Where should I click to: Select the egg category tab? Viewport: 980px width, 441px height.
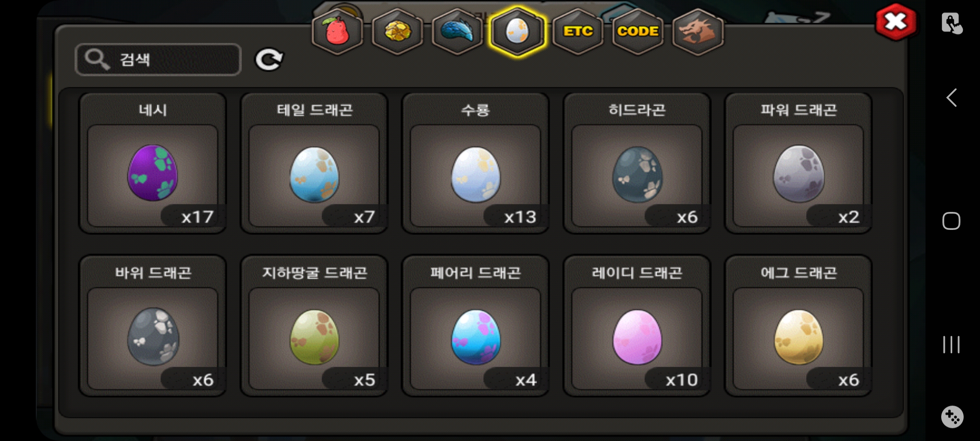pos(517,31)
